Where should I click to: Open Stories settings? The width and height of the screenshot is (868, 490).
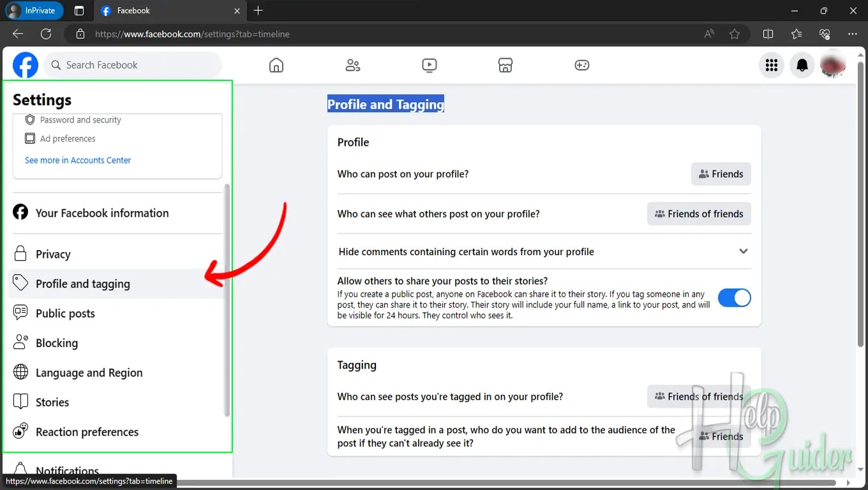click(x=117, y=403)
